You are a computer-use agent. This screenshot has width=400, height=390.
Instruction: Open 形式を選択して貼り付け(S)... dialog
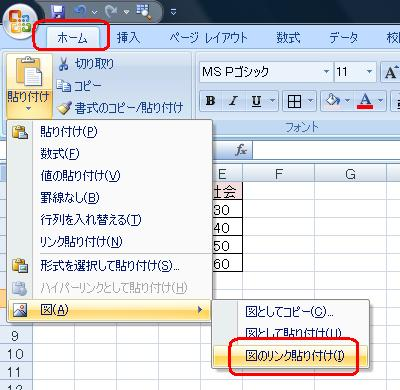pyautogui.click(x=109, y=266)
